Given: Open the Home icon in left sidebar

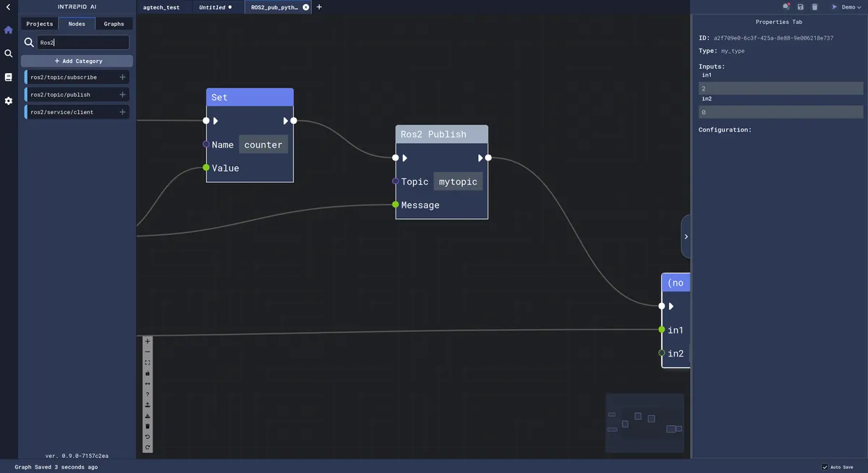Looking at the screenshot, I should (x=9, y=30).
